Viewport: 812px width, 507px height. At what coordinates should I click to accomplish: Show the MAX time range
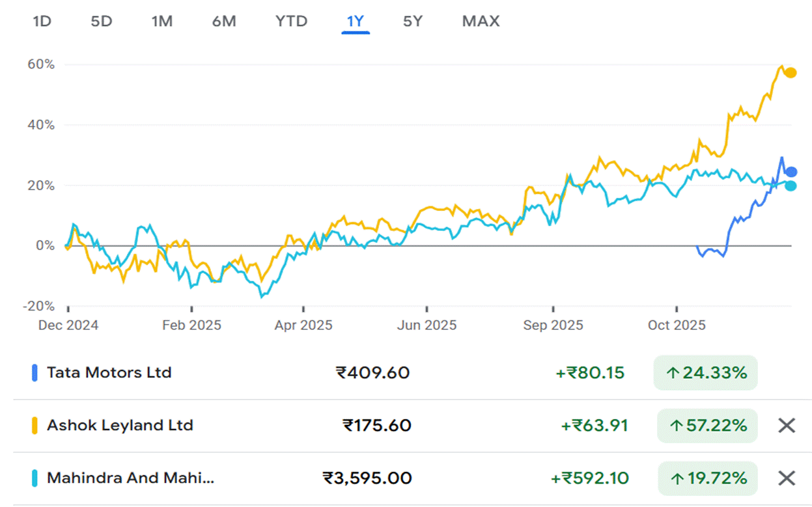[x=481, y=21]
